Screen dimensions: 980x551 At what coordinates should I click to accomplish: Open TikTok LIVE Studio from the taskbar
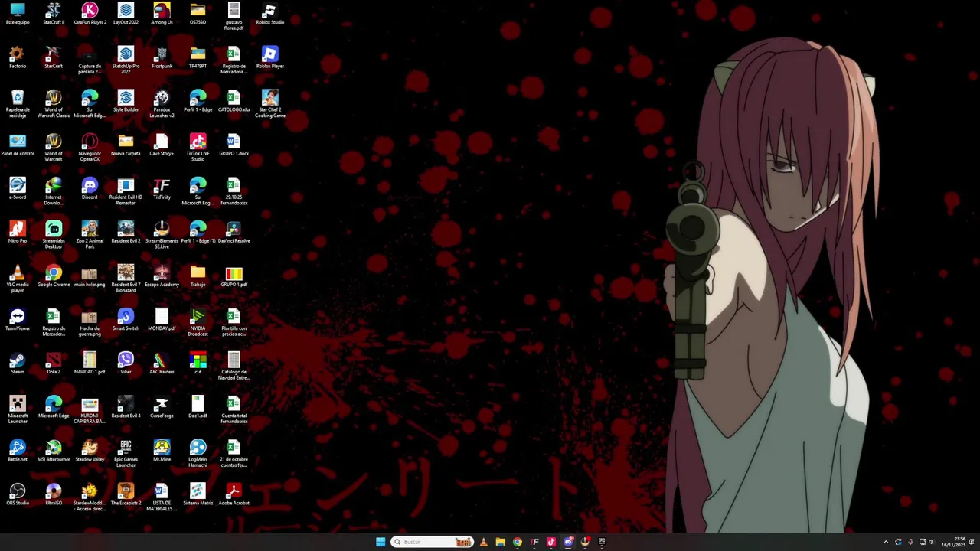551,542
